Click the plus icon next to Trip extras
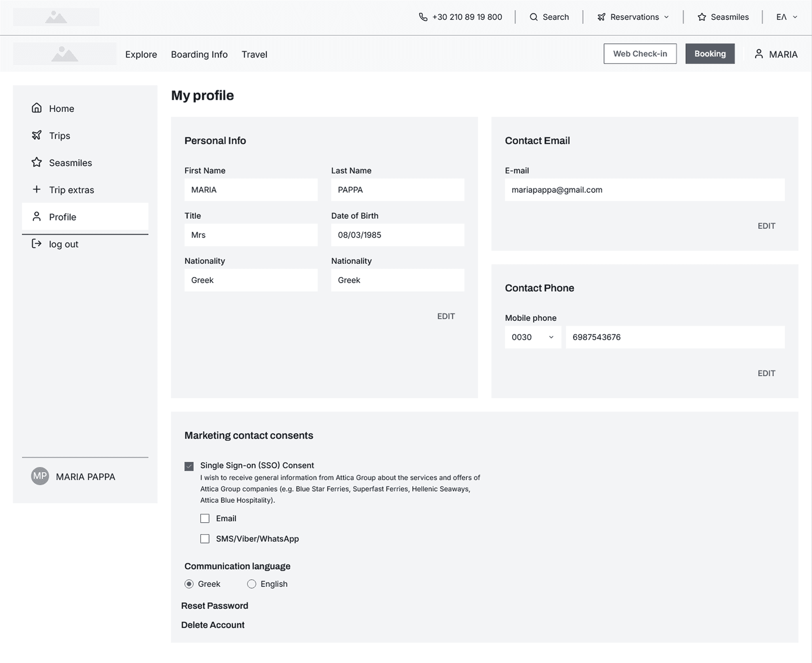The width and height of the screenshot is (812, 663). click(36, 189)
